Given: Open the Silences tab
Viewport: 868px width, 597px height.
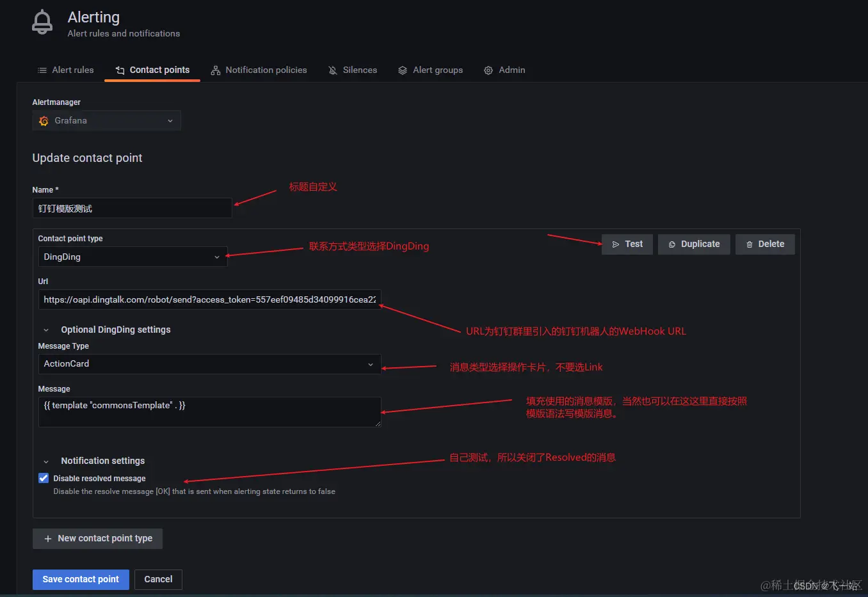Looking at the screenshot, I should point(353,70).
